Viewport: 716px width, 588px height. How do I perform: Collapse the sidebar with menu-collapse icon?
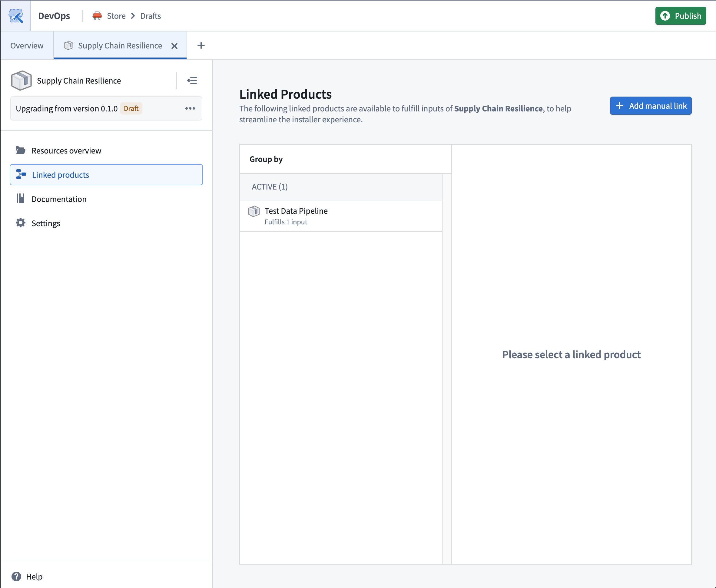point(192,81)
